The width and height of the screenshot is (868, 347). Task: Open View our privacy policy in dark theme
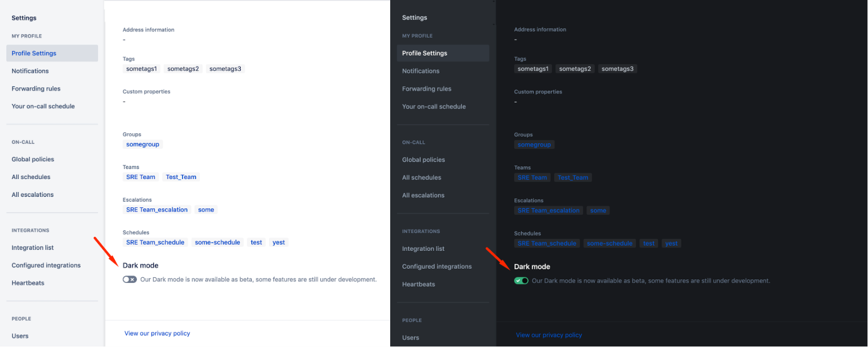(549, 335)
